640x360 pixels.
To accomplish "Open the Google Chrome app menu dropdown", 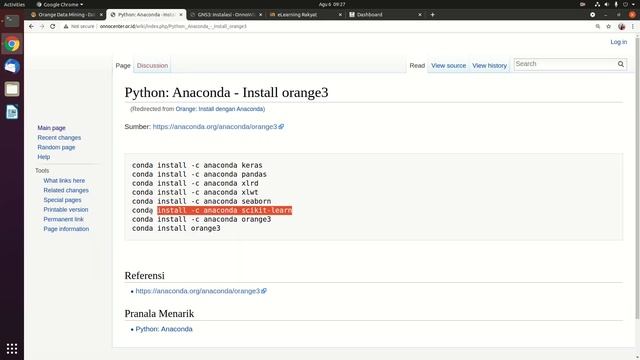I will click(x=60, y=4).
